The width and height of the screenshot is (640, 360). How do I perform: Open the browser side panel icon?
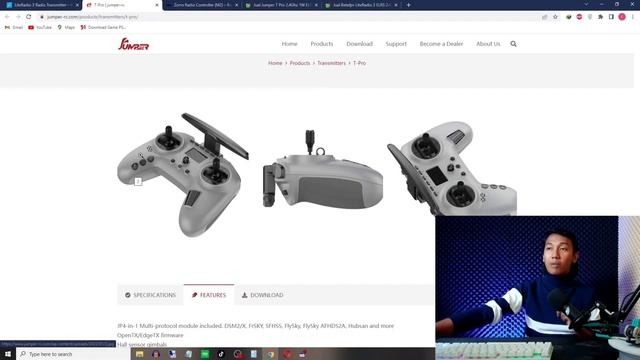point(611,17)
